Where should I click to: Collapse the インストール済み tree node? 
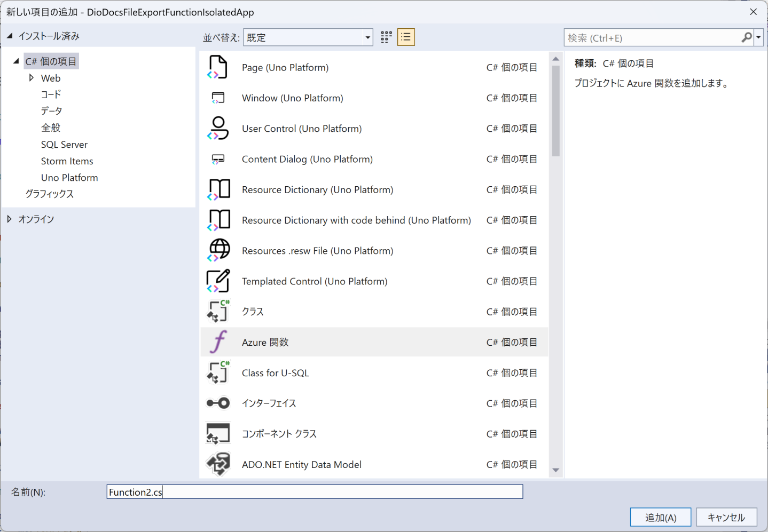10,36
